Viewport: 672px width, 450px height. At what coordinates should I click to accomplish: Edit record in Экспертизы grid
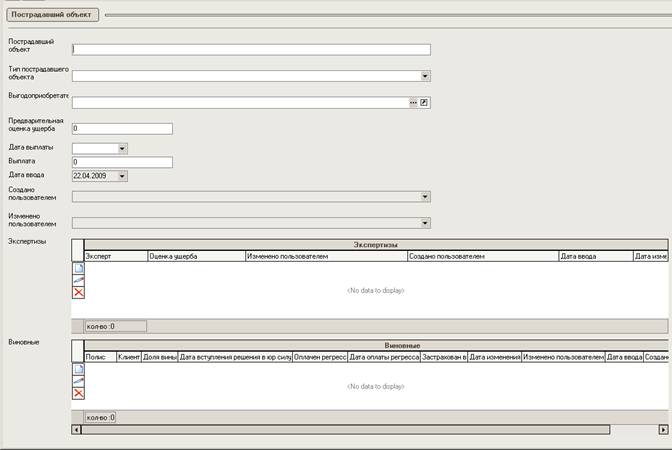(x=78, y=280)
